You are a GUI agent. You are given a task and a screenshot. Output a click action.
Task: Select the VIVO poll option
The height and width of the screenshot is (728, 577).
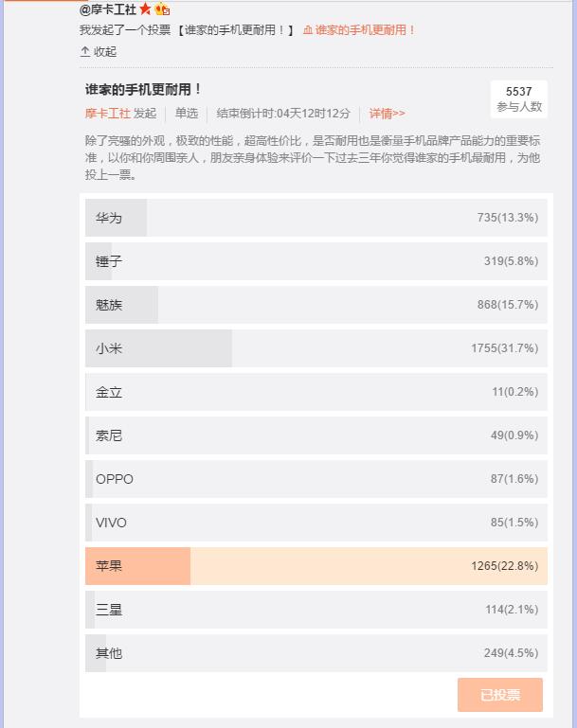[x=316, y=523]
